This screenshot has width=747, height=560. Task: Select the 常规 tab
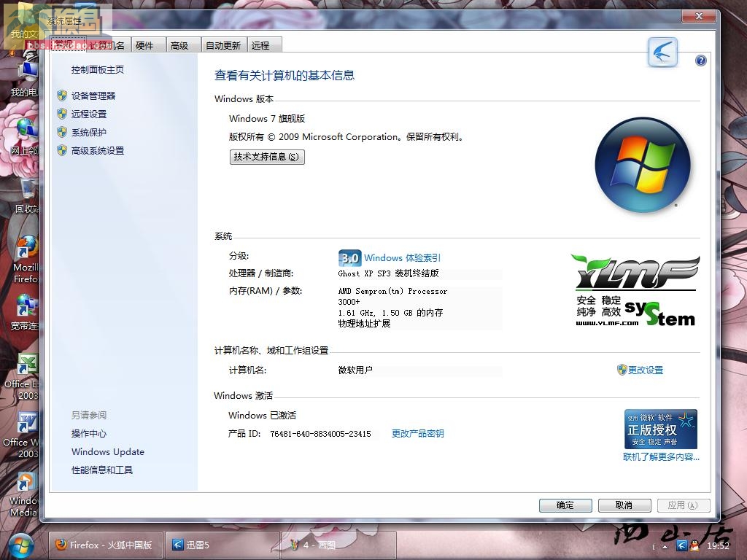pyautogui.click(x=68, y=44)
